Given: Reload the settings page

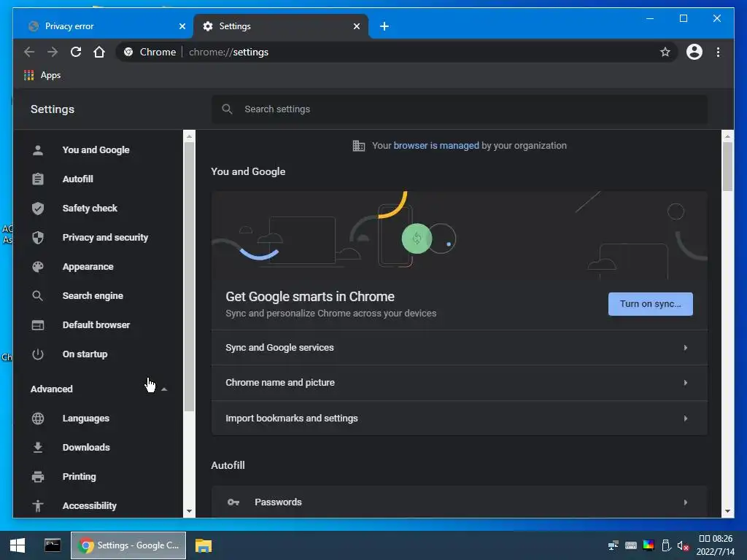Looking at the screenshot, I should pos(76,52).
